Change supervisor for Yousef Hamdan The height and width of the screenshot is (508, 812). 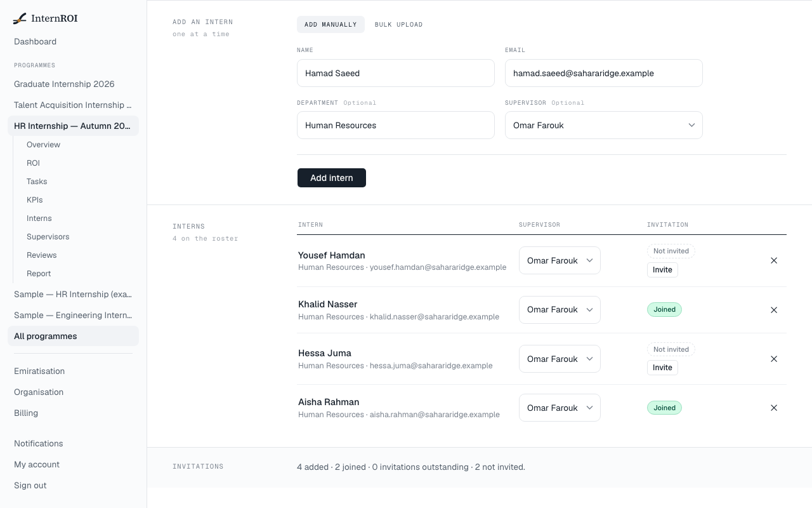560,260
